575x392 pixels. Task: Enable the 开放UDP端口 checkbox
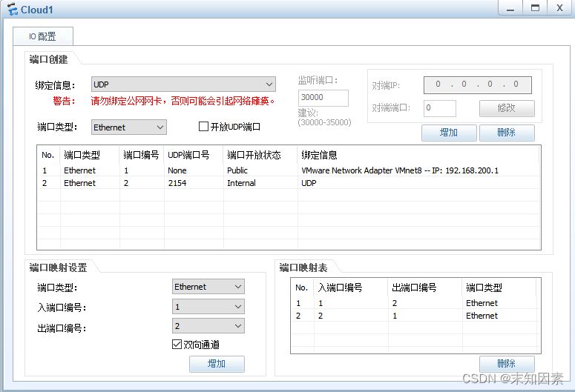coord(203,127)
